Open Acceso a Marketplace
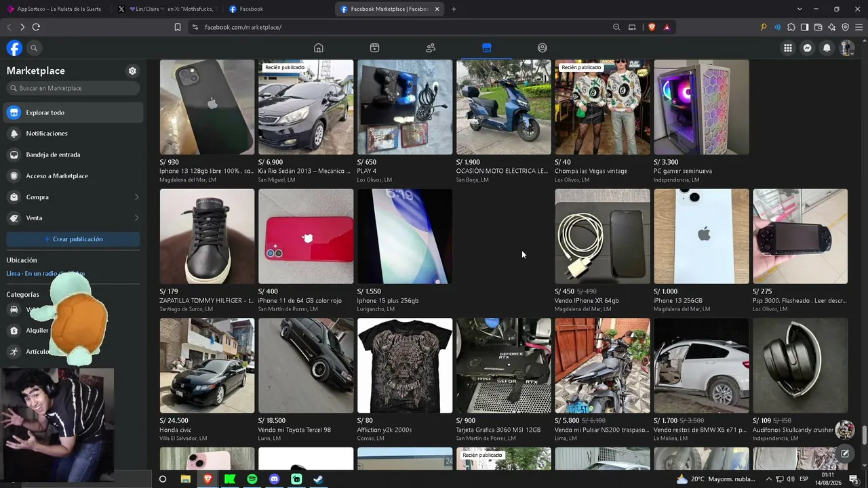Image resolution: width=868 pixels, height=488 pixels. (73, 176)
